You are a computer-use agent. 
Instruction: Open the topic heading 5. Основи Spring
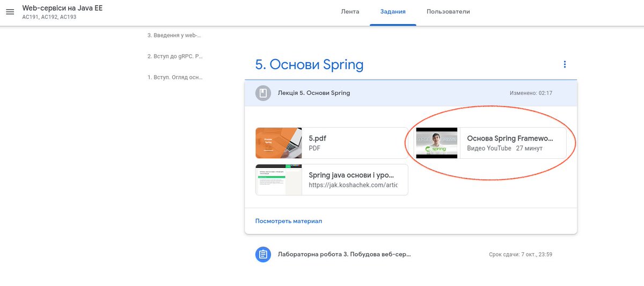(x=309, y=65)
